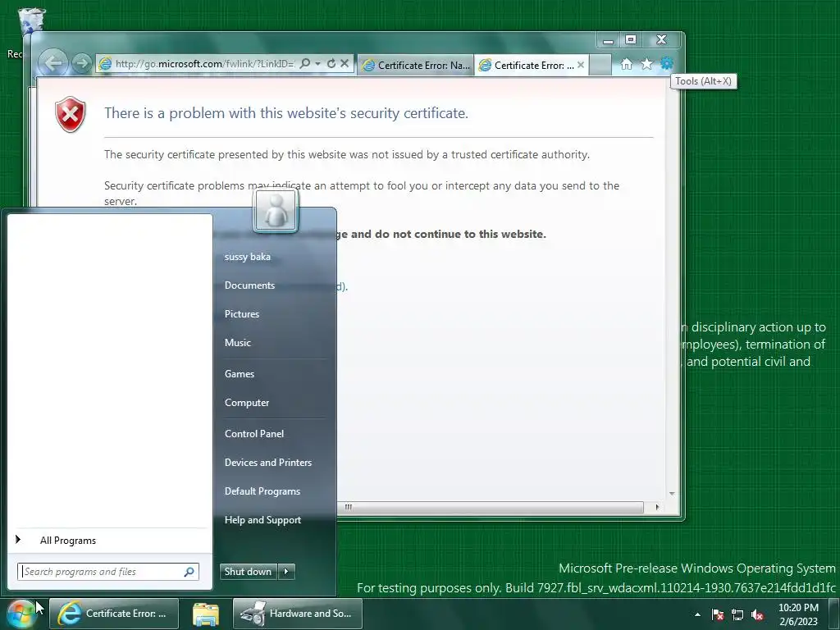Click the Show desktop strip
Viewport: 840px width, 630px height.
pyautogui.click(x=833, y=614)
